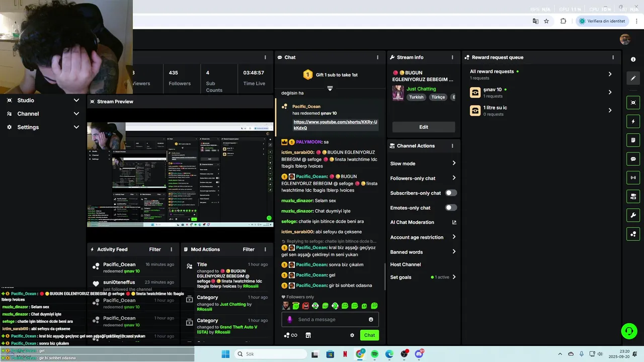Click the lightning bolt widget icon

pos(633,121)
